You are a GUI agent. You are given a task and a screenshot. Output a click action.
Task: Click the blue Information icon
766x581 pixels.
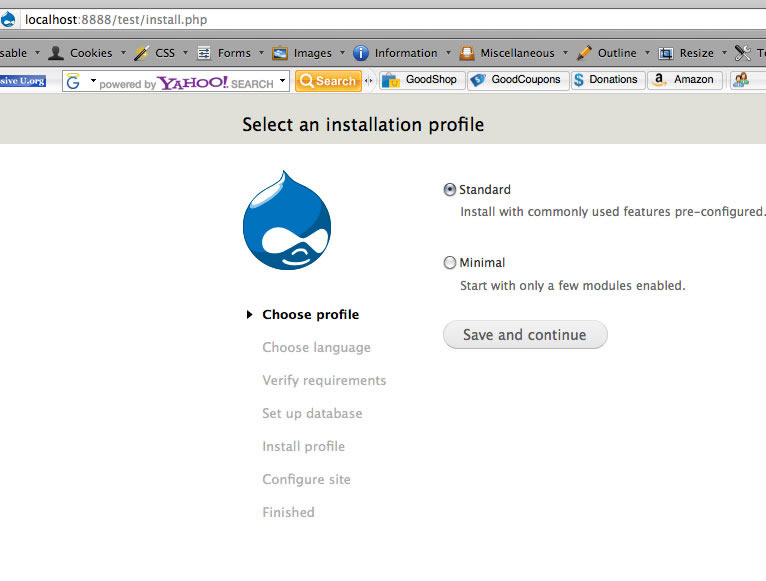pos(361,53)
